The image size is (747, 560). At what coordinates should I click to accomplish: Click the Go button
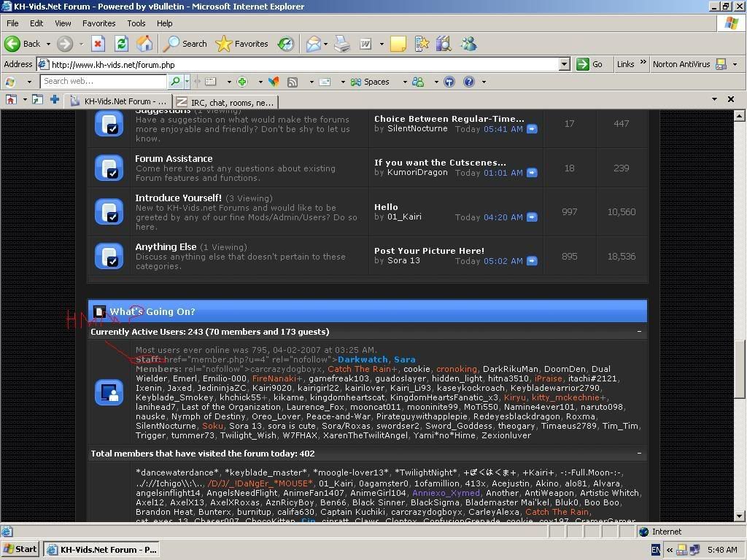tap(589, 64)
